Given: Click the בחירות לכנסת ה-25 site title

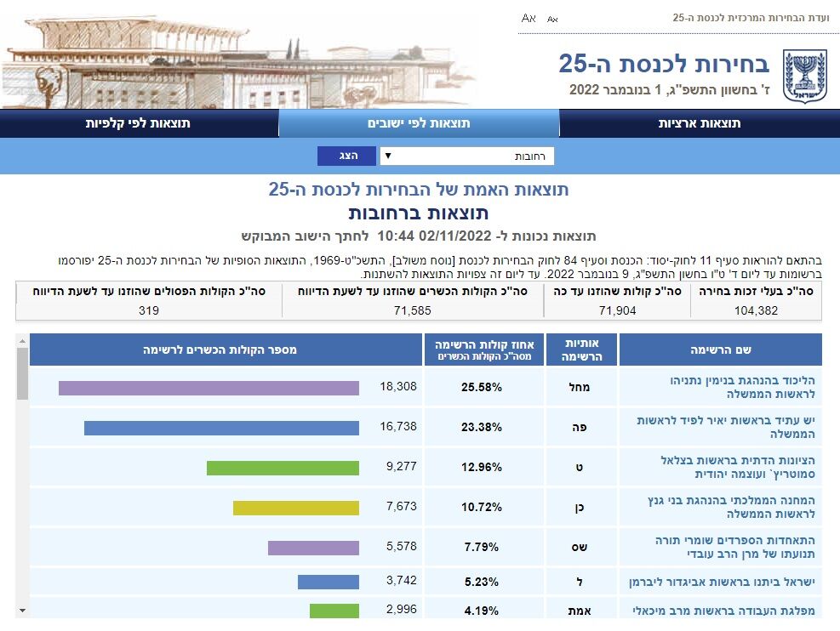Looking at the screenshot, I should pyautogui.click(x=664, y=63).
